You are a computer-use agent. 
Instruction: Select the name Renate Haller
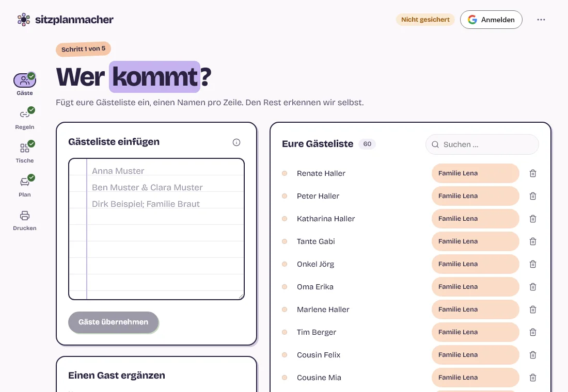pyautogui.click(x=321, y=173)
